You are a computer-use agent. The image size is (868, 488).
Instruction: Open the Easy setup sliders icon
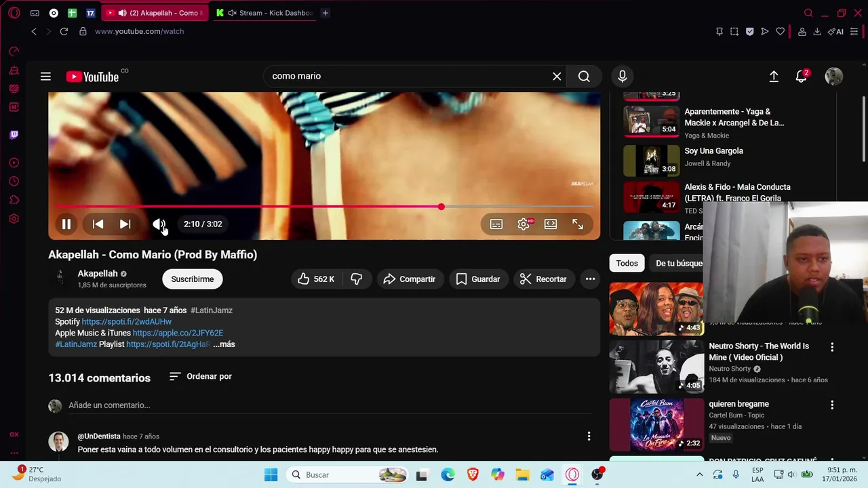[x=854, y=31]
